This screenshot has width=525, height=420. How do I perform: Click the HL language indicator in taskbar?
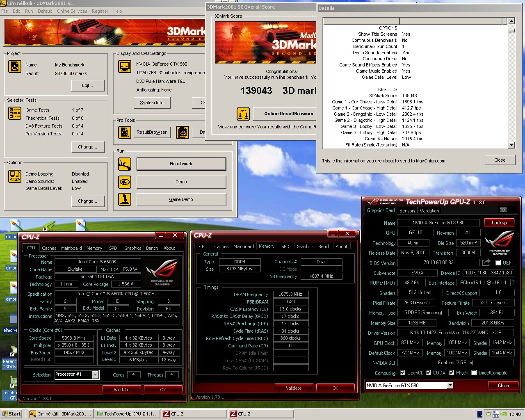(480, 414)
